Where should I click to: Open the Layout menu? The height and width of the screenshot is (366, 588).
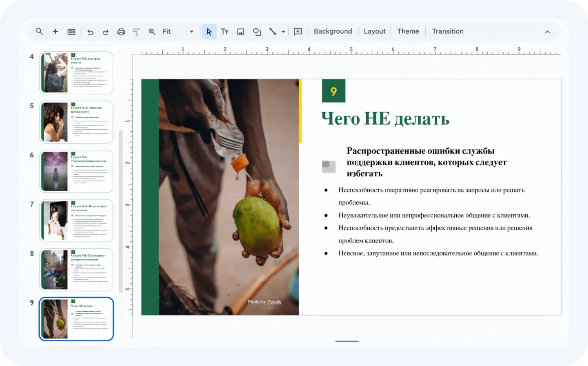374,31
